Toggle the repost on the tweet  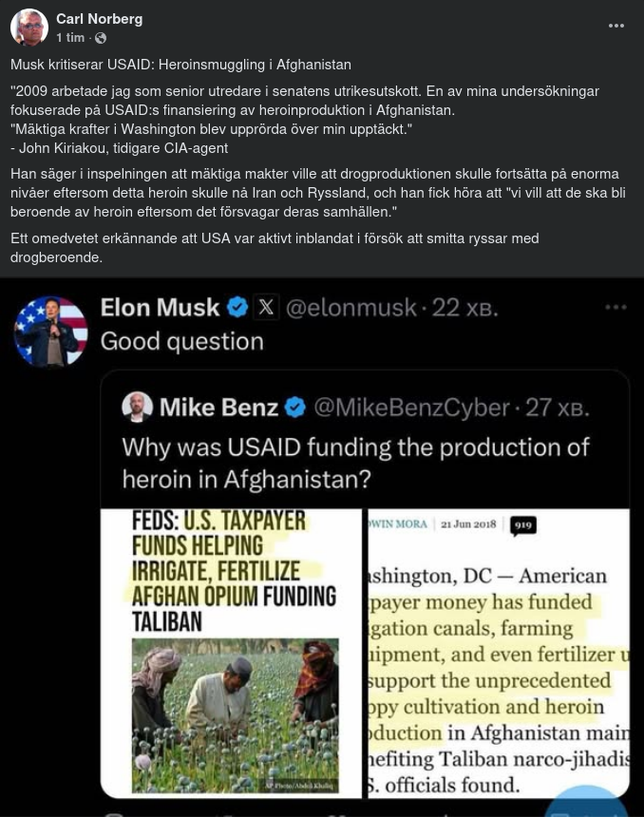point(223,815)
